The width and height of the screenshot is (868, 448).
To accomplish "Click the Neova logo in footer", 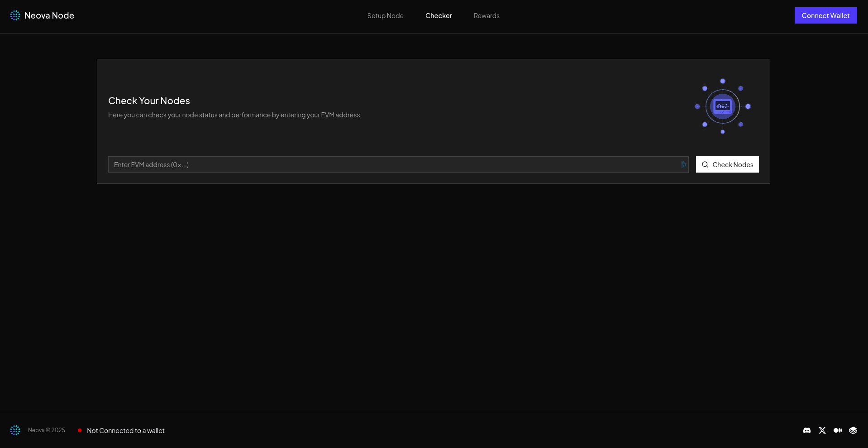I will point(15,430).
